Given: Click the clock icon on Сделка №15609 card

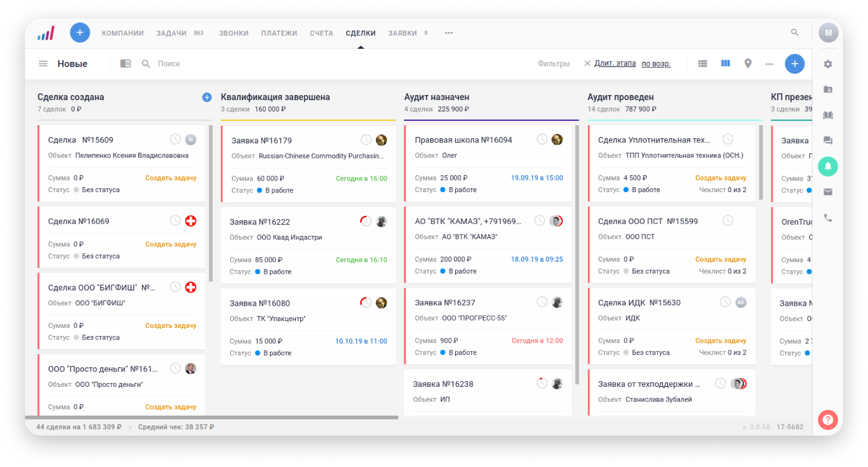Looking at the screenshot, I should tap(175, 139).
